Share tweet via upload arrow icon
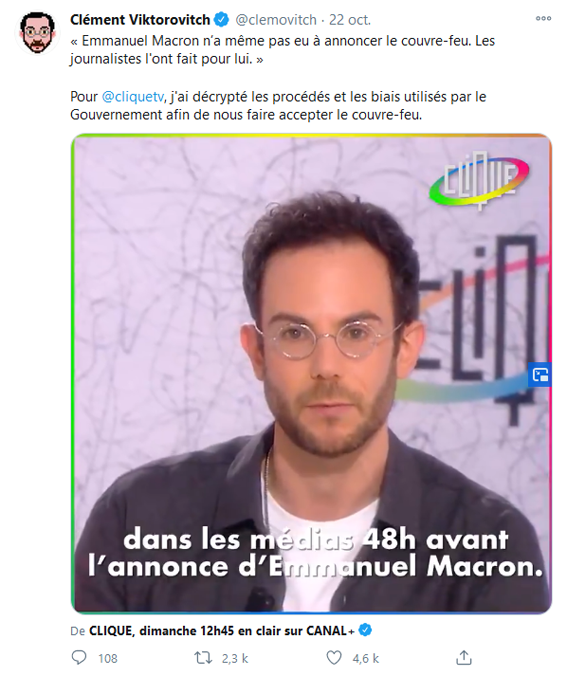This screenshot has width=567, height=676. coord(464,657)
